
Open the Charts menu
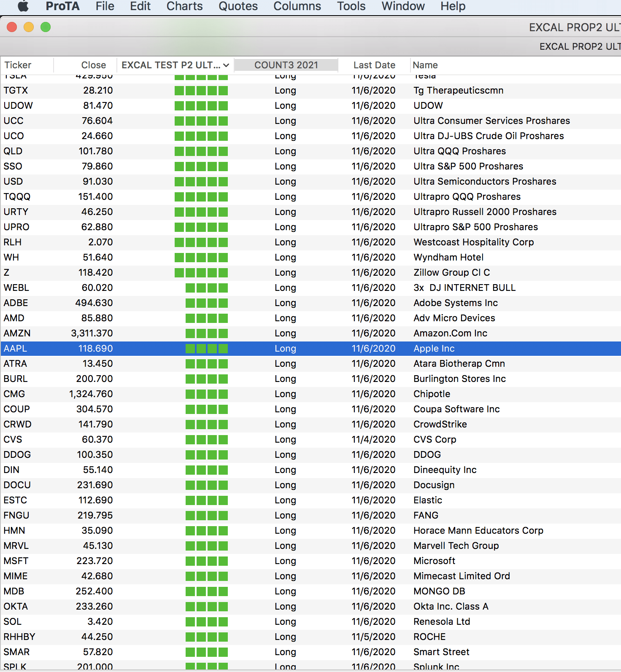coord(184,6)
